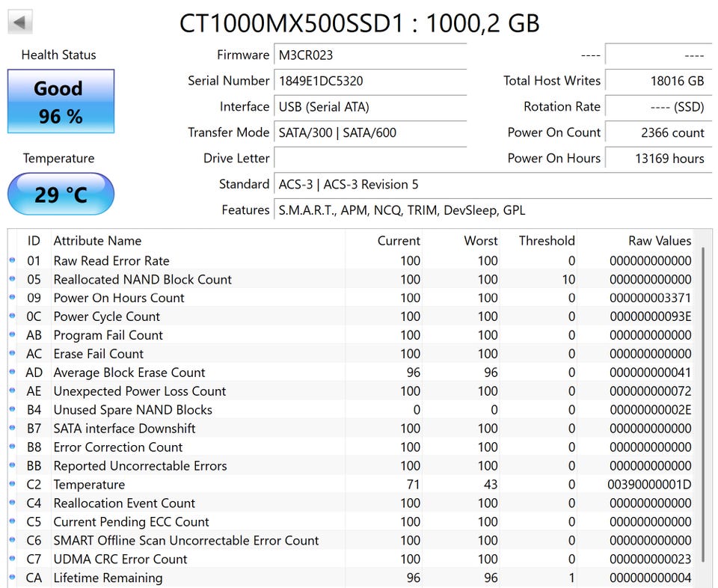The image size is (718, 588).
Task: Click the Total Host Writes value field
Action: tap(657, 81)
